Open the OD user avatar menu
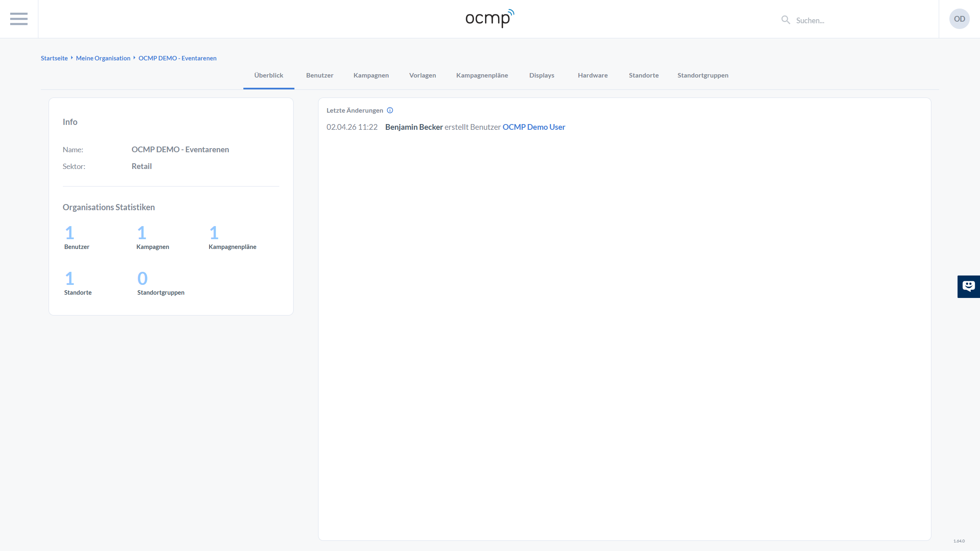 (959, 19)
